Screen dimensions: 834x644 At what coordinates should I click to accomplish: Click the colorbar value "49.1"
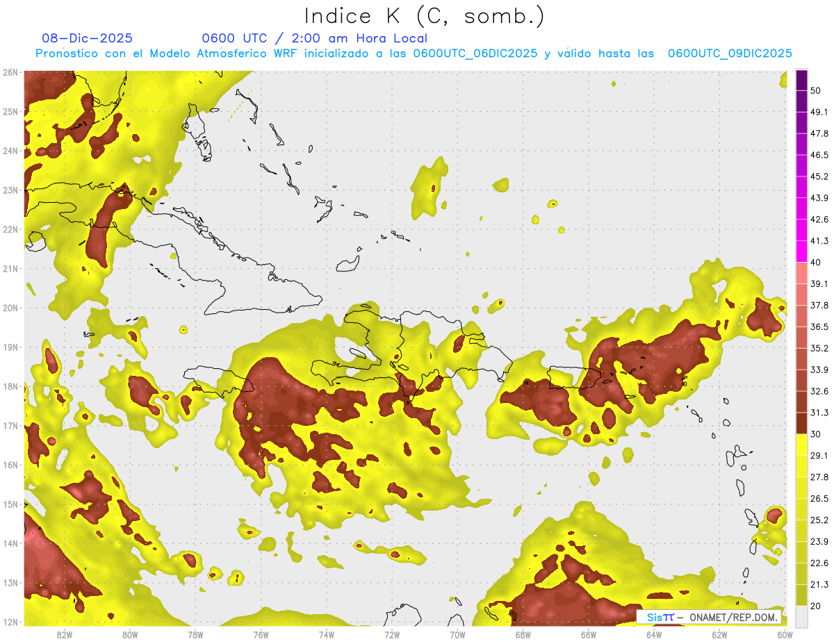(x=819, y=112)
